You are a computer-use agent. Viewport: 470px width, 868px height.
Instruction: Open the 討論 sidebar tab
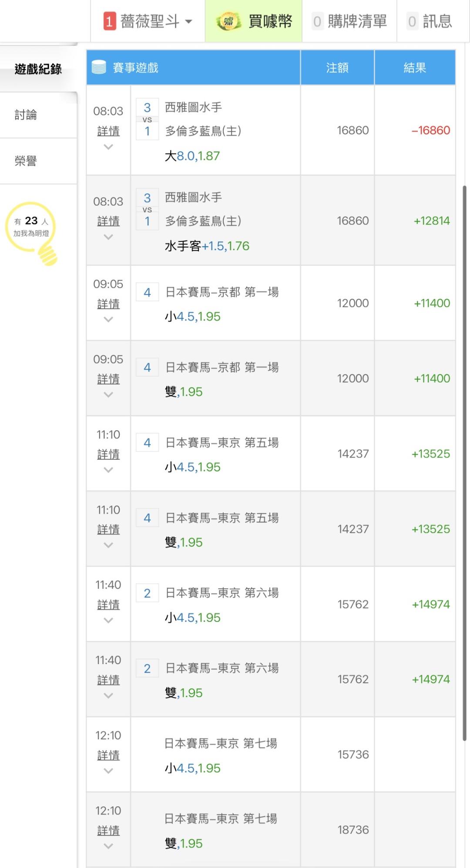[x=26, y=115]
